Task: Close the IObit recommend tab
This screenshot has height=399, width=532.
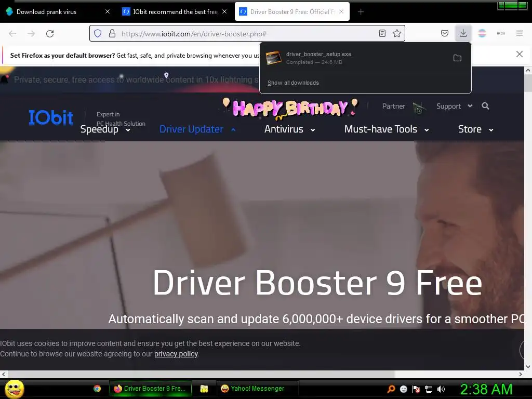Action: (x=224, y=11)
